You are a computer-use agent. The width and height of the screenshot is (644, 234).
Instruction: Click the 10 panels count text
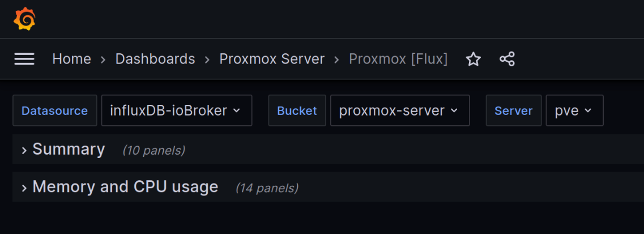point(153,150)
